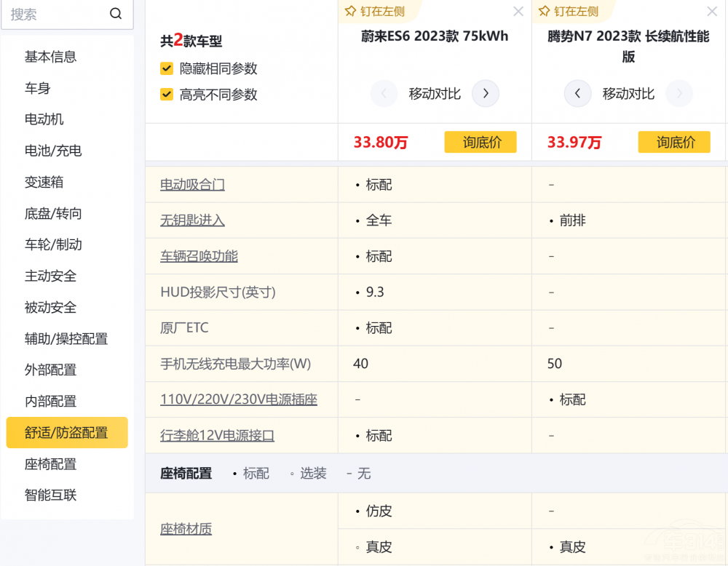Open 座椅材质 parameter link
The width and height of the screenshot is (728, 566).
pyautogui.click(x=186, y=529)
